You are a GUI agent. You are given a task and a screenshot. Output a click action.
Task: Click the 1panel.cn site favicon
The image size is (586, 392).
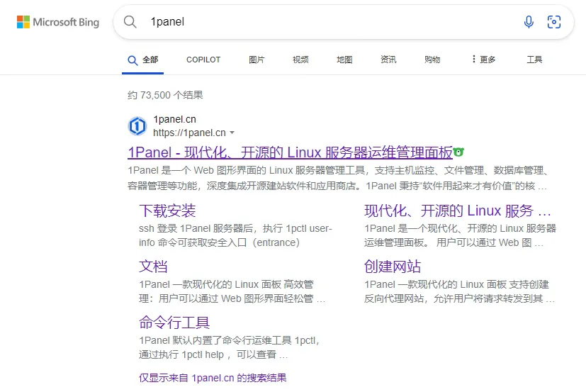click(137, 126)
